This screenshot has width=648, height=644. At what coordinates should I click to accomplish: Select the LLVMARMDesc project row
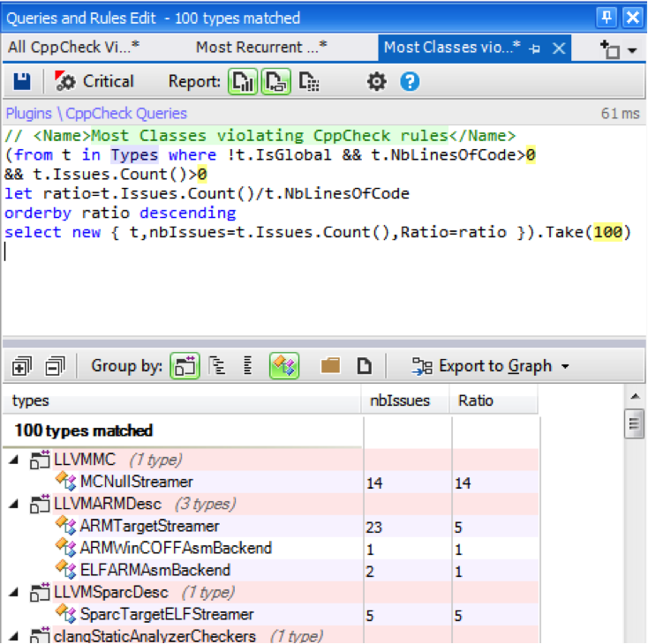point(271,504)
